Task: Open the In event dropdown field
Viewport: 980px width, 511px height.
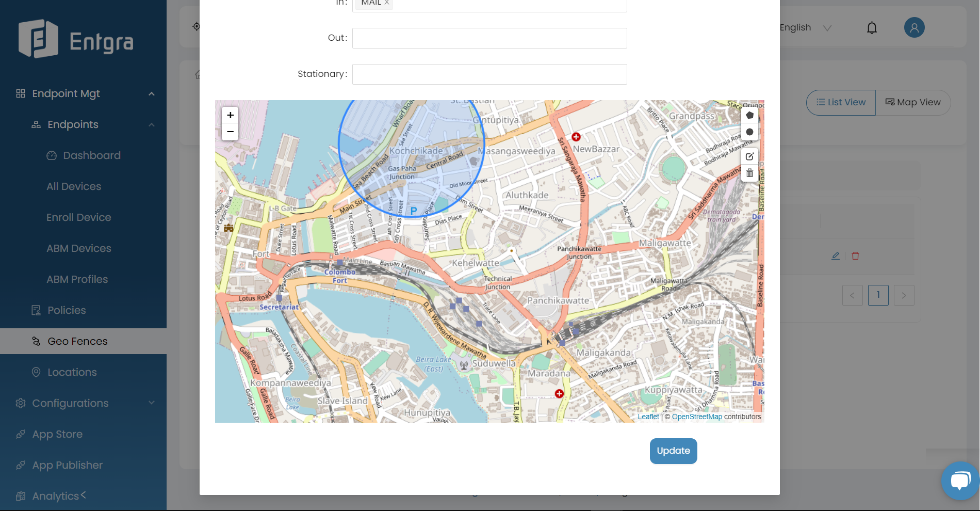Action: [x=489, y=4]
